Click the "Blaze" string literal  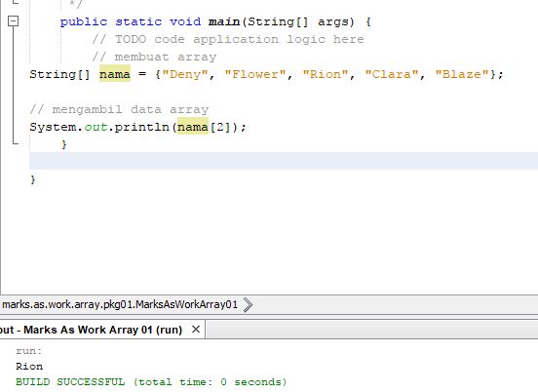462,74
